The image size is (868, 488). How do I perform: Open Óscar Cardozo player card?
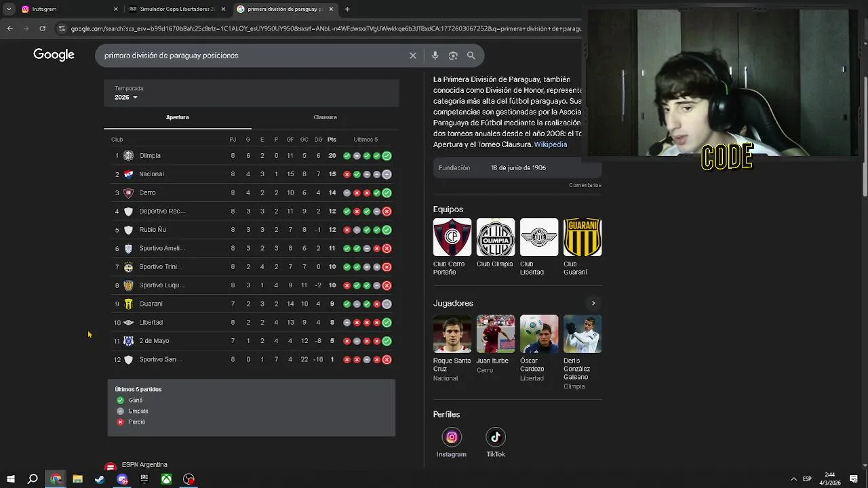click(x=538, y=348)
